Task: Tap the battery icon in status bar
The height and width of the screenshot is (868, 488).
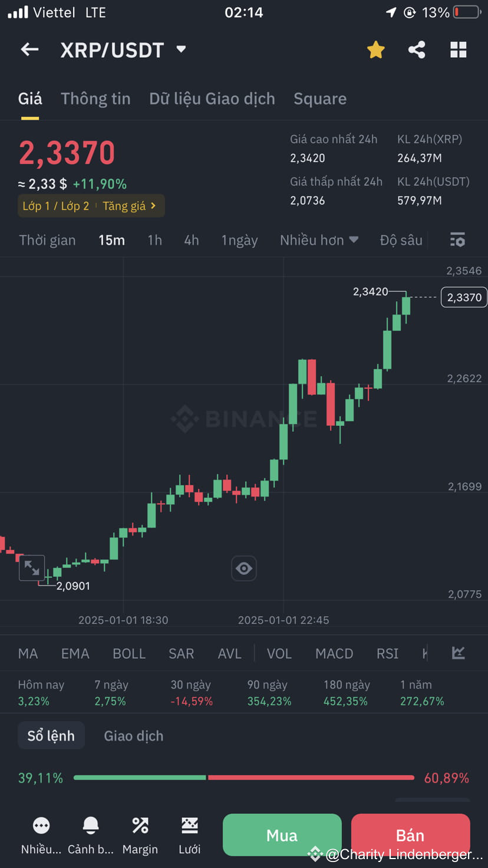Action: pyautogui.click(x=467, y=12)
